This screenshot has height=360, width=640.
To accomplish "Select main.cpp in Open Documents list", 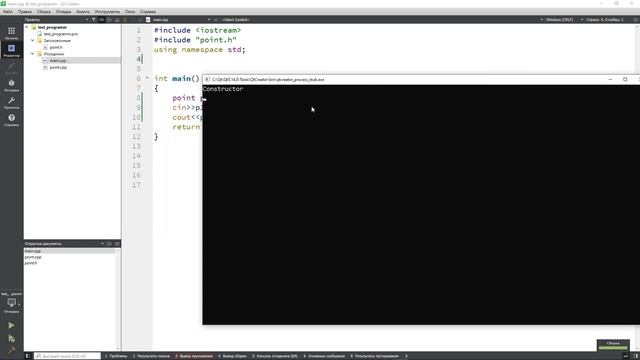I will pos(69,251).
